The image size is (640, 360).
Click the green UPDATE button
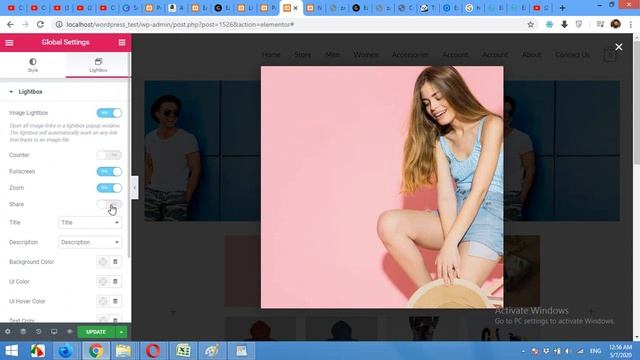pos(96,332)
